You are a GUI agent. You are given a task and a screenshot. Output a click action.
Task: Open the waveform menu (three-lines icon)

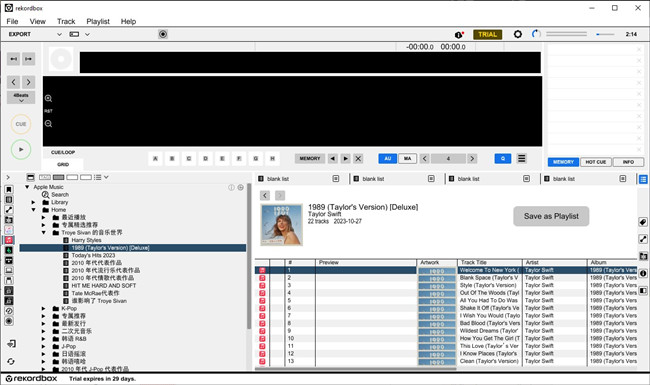point(521,158)
